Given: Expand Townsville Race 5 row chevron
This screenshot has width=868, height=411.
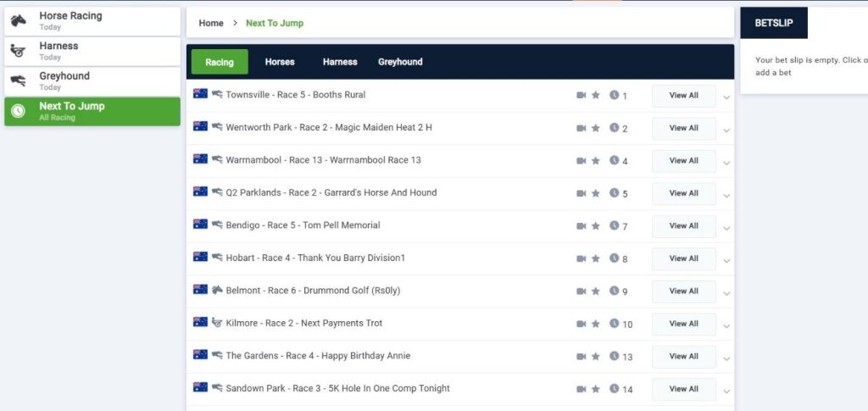Looking at the screenshot, I should (x=726, y=98).
